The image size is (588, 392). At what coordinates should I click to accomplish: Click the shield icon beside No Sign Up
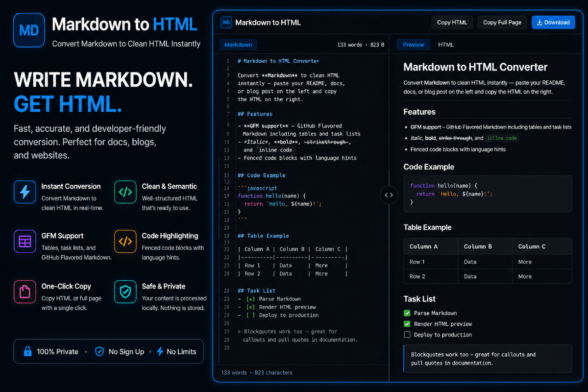(x=99, y=351)
